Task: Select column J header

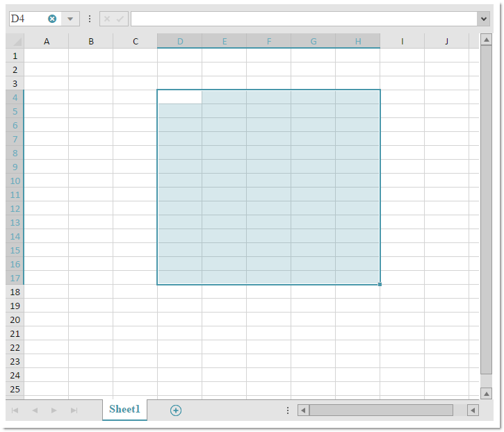Action: (x=446, y=42)
